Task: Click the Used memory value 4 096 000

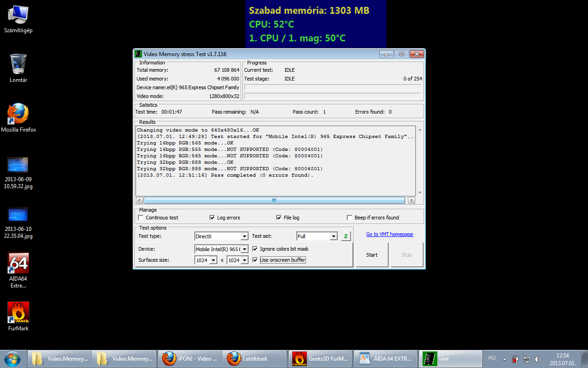Action: click(228, 79)
